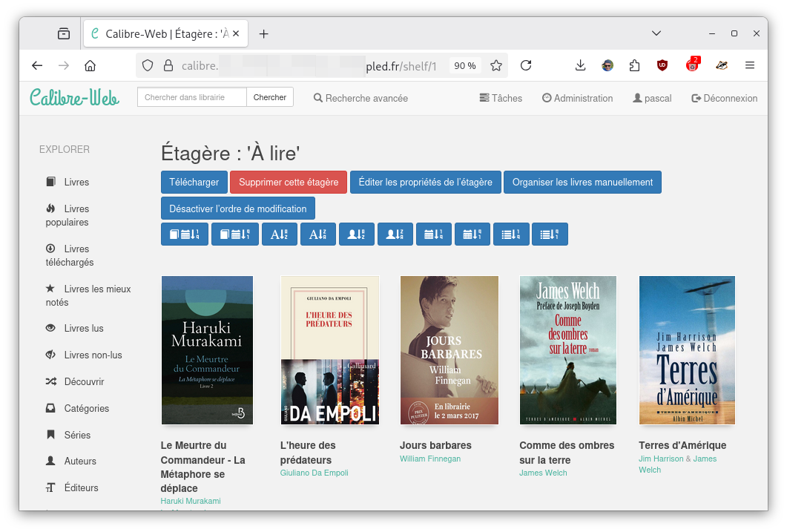Open author link Giuliano Da Empoli
Screen dimensions: 787x532
[315, 473]
